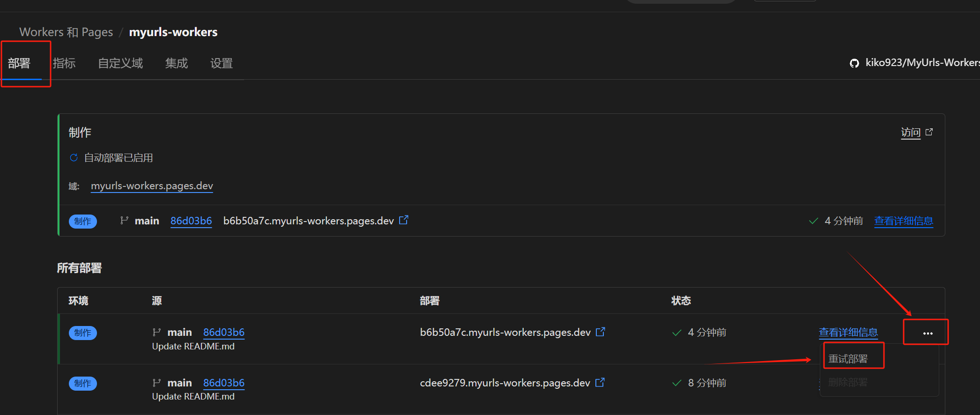
Task: Open the three-dots menu for b6b50a7c deployment
Action: [x=928, y=333]
